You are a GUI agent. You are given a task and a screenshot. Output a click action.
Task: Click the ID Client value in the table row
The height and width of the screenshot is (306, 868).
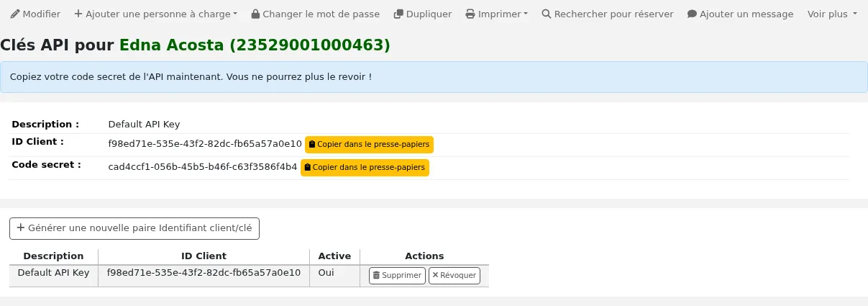pyautogui.click(x=204, y=273)
